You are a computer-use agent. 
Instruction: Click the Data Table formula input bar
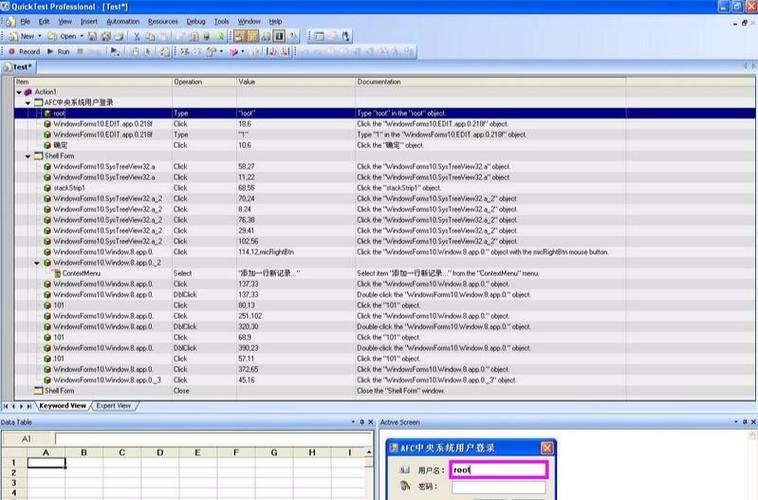pos(213,439)
